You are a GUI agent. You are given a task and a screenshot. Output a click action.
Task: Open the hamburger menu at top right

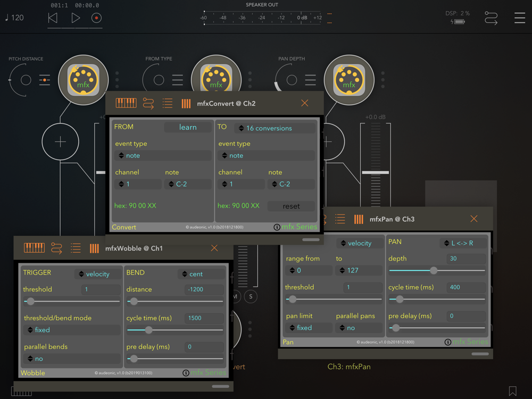(x=519, y=18)
